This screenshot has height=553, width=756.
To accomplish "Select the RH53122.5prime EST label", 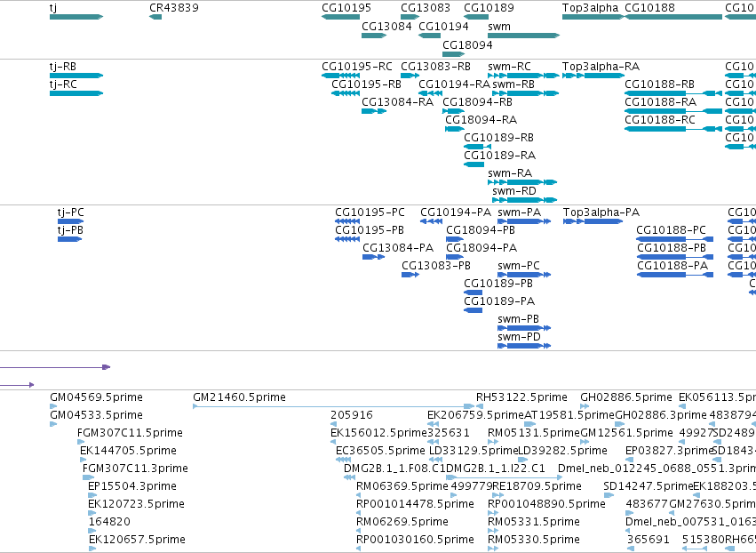I will 521,397.
